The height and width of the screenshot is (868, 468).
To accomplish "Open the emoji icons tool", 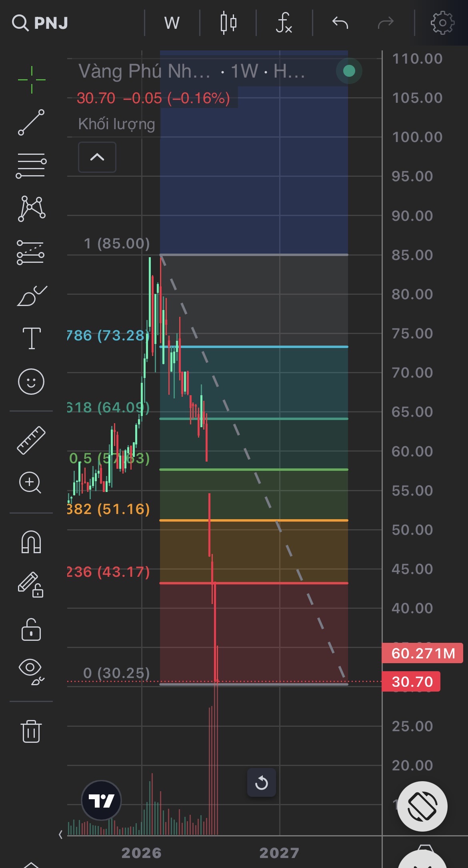I will (31, 381).
